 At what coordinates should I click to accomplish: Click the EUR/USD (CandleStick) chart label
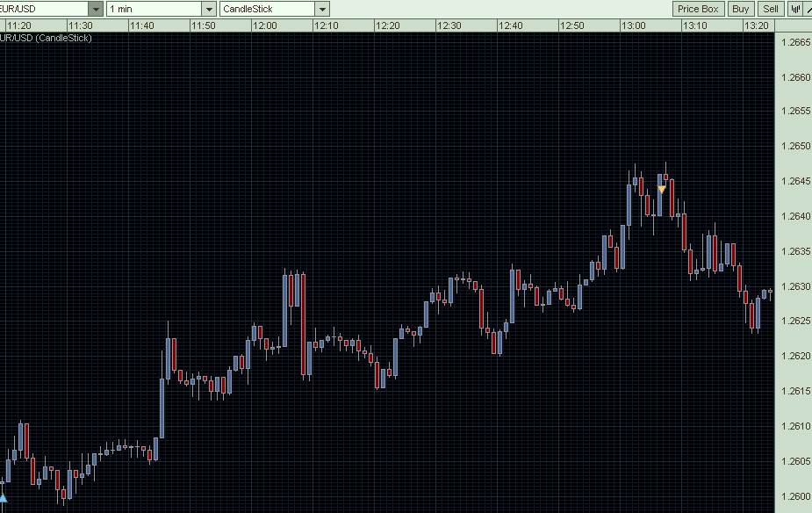[46, 38]
